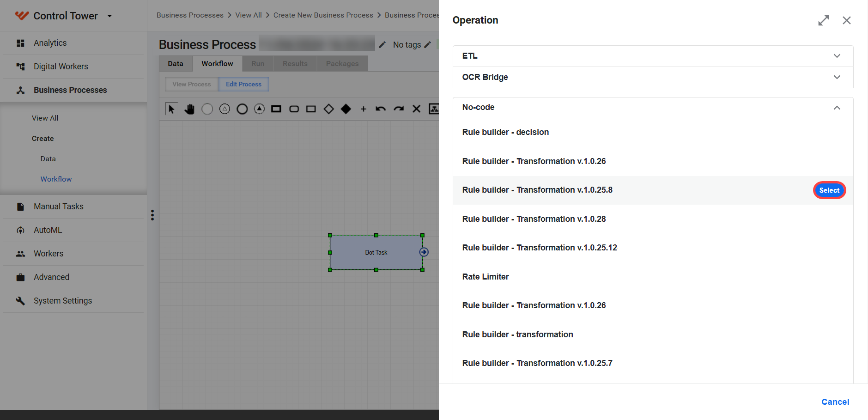Click Create New Business Process breadcrumb

point(323,15)
